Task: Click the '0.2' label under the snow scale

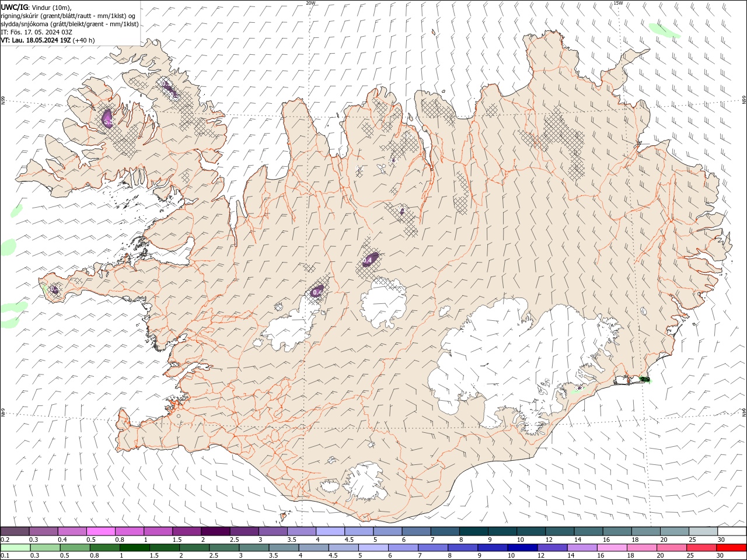Action: pyautogui.click(x=5, y=540)
